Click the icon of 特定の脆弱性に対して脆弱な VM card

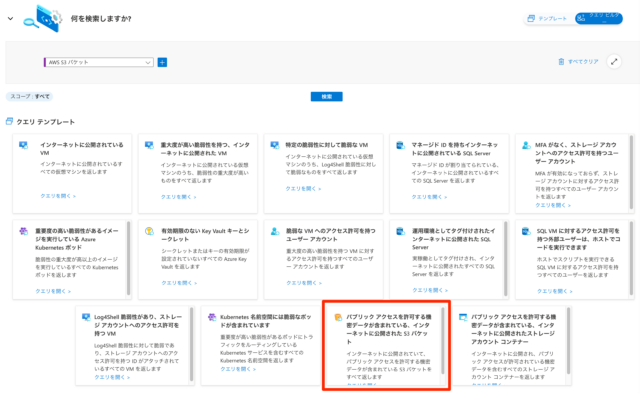coord(275,145)
